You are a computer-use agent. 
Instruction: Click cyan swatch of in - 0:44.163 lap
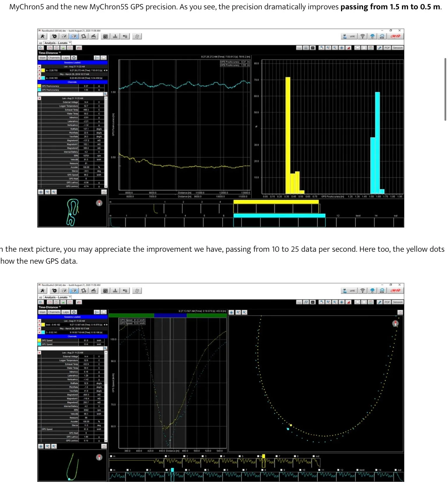pyautogui.click(x=43, y=78)
